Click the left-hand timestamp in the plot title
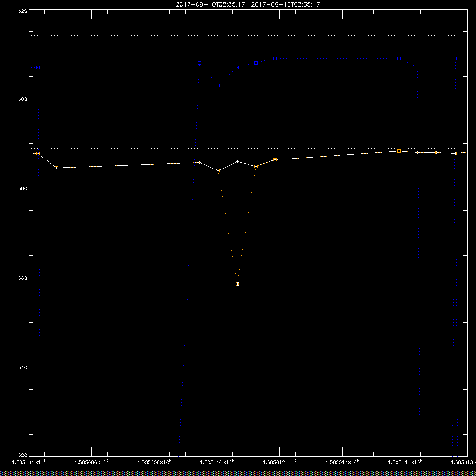476x476 pixels. click(x=210, y=5)
